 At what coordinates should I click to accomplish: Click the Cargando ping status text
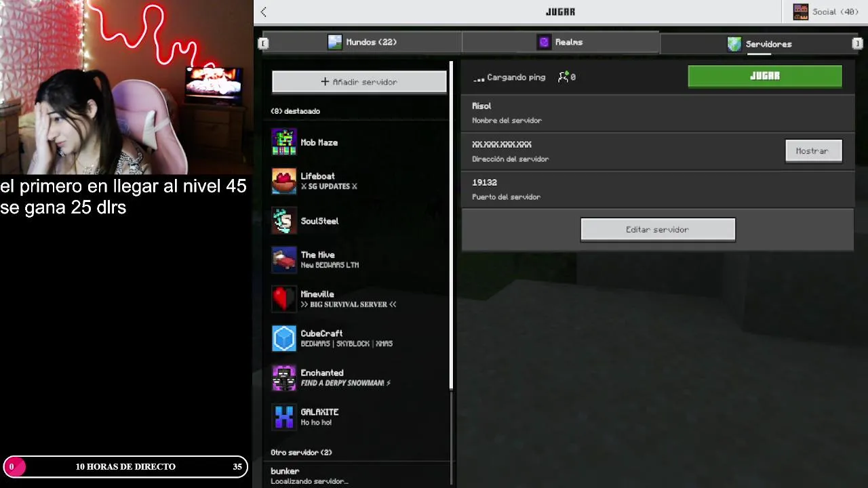point(515,77)
